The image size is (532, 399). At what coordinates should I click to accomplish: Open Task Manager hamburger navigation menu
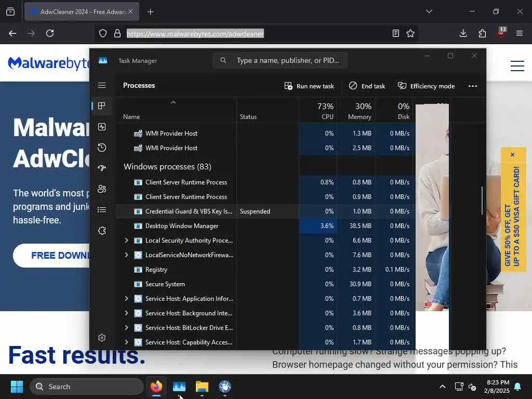(x=102, y=86)
